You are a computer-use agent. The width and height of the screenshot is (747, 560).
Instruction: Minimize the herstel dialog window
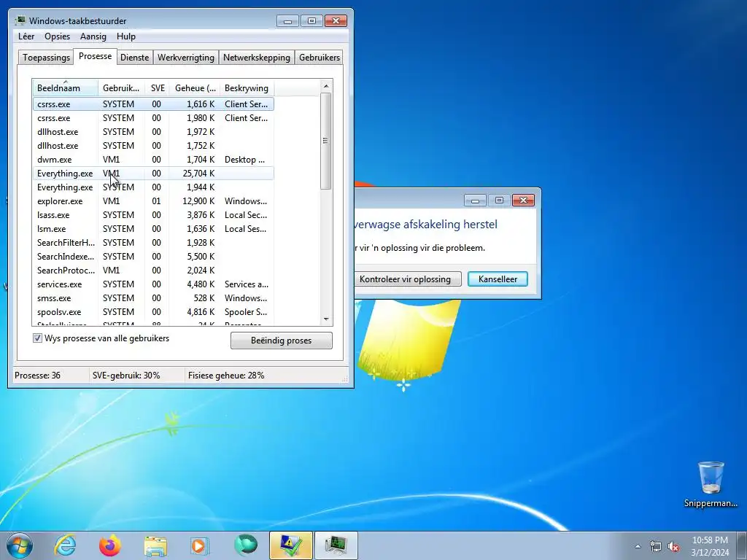tap(475, 200)
